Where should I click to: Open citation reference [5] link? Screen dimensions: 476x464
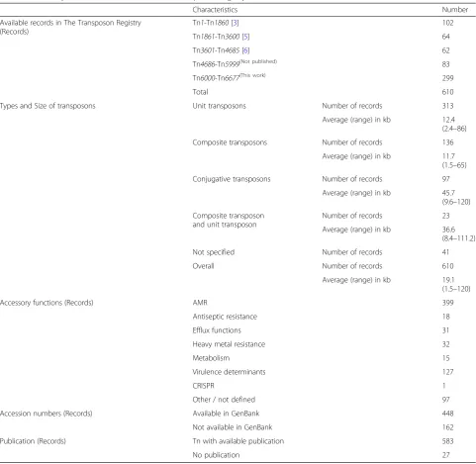(x=245, y=37)
